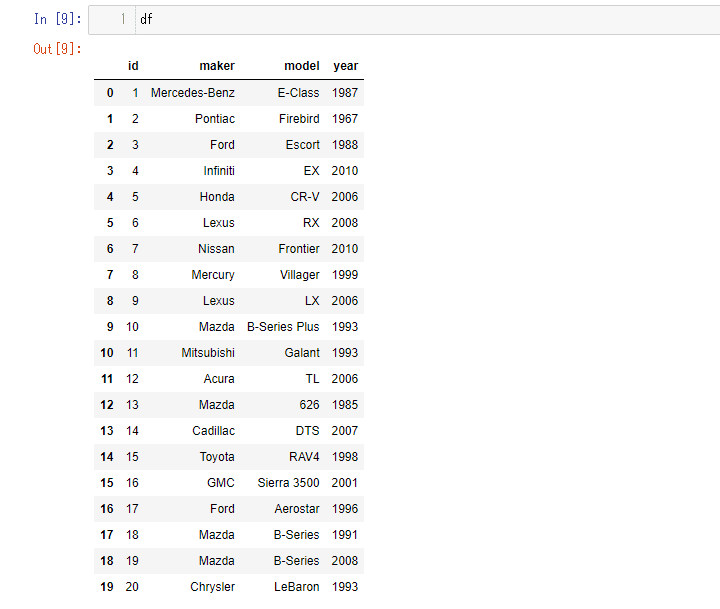Click the 'year' column header
The height and width of the screenshot is (609, 720).
click(345, 66)
